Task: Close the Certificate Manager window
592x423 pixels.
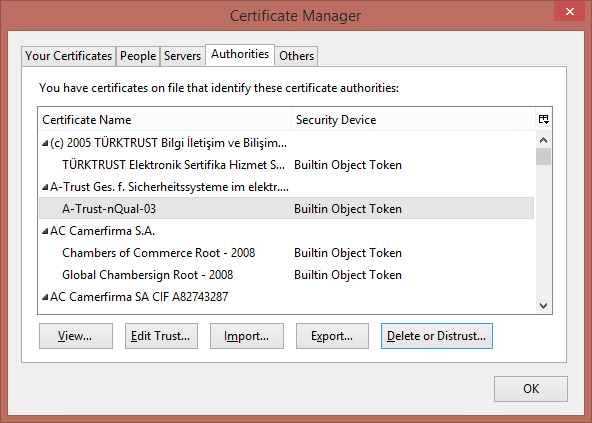Action: (570, 11)
